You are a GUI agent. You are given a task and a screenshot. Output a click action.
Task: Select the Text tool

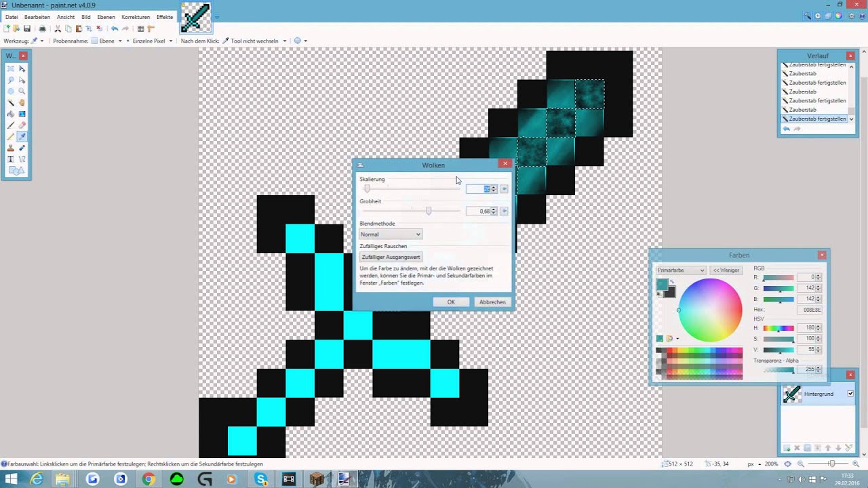[11, 159]
